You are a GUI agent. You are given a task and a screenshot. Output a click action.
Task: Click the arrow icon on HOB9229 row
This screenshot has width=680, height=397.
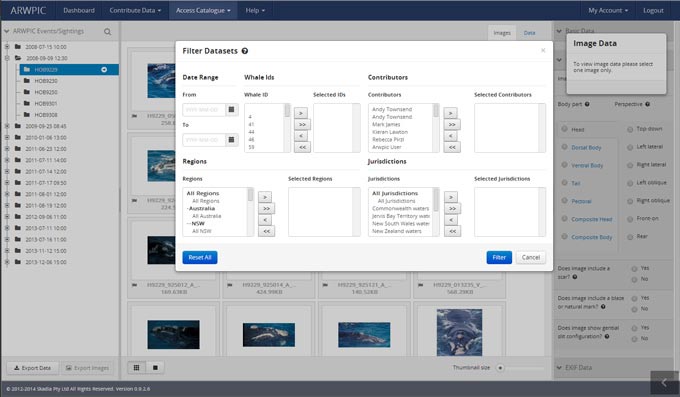104,69
